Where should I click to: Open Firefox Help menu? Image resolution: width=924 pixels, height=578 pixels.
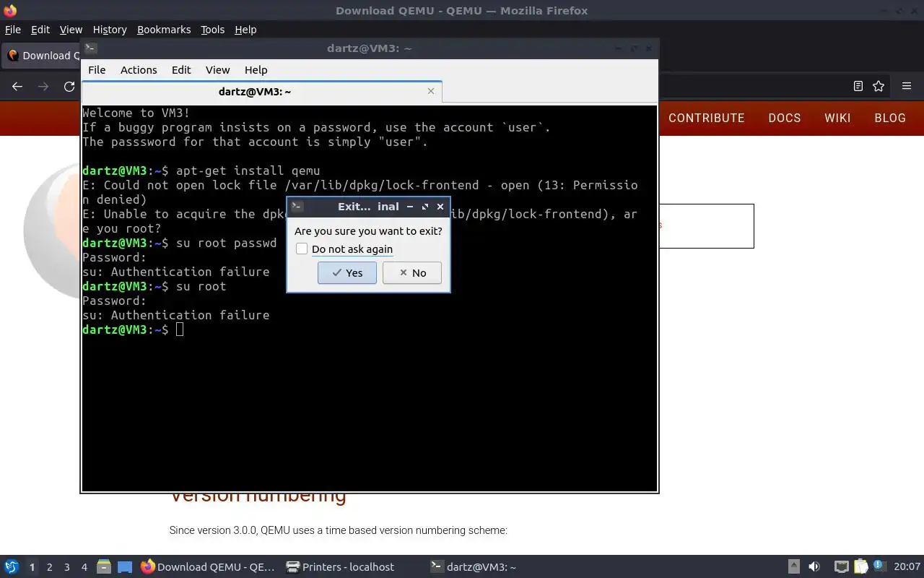tap(245, 30)
